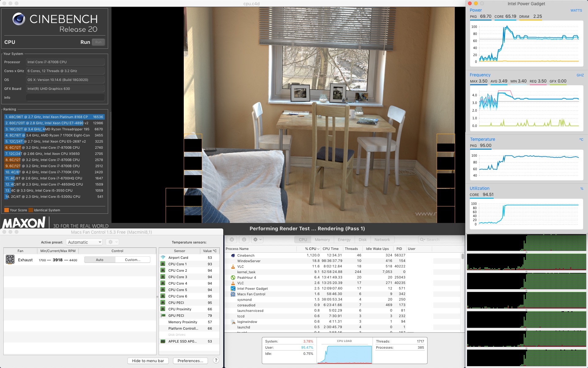Click the Airport Card wifi sensor icon
Image resolution: width=588 pixels, height=368 pixels.
[x=163, y=258]
